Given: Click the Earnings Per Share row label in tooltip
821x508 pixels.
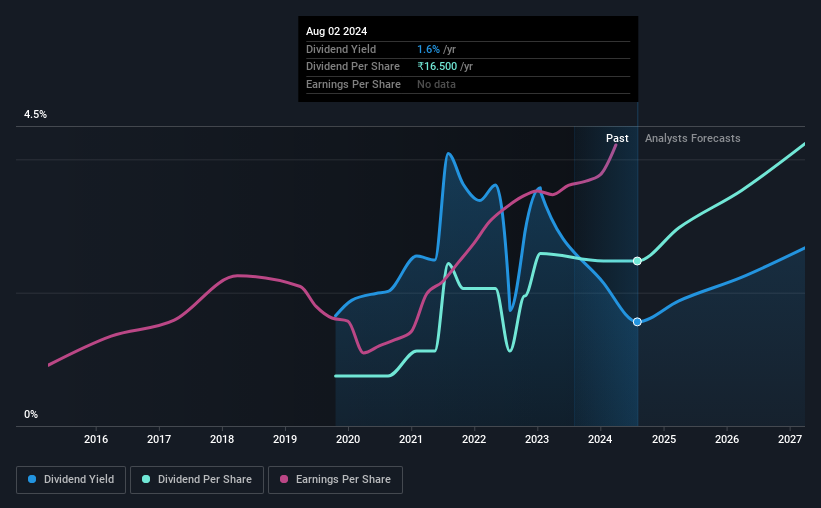Looking at the screenshot, I should [x=353, y=84].
